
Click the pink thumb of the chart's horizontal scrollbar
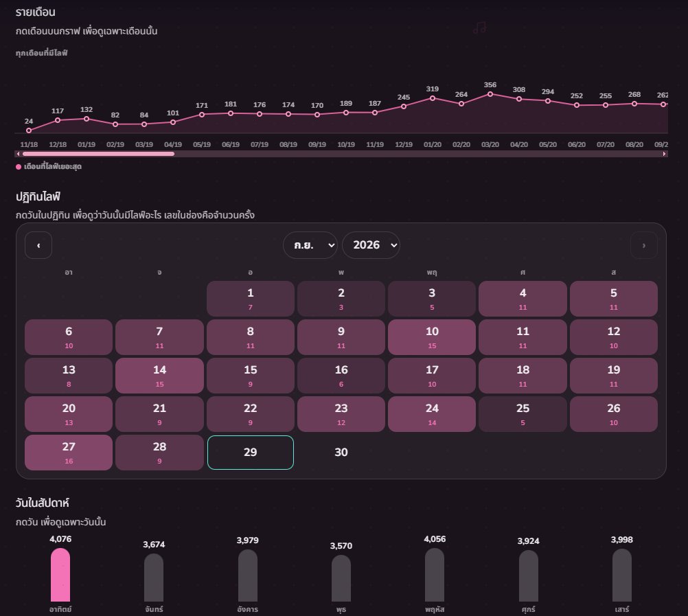(x=98, y=154)
